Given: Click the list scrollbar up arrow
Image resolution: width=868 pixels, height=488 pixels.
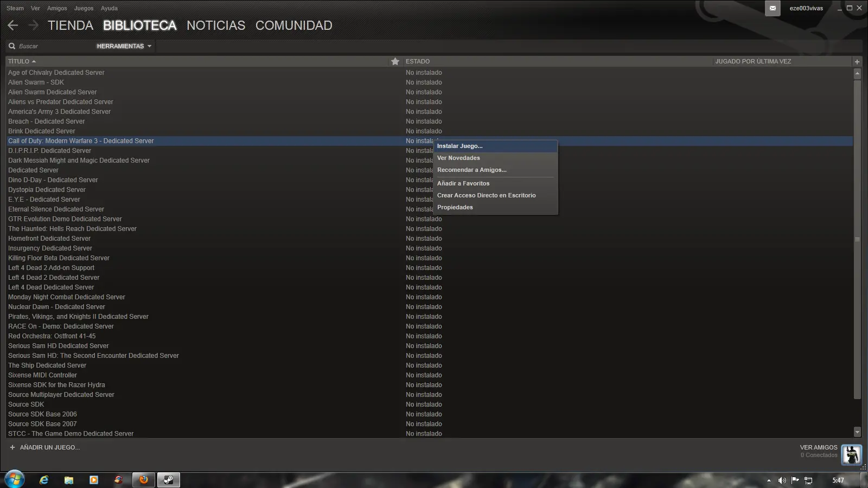Looking at the screenshot, I should (x=857, y=73).
